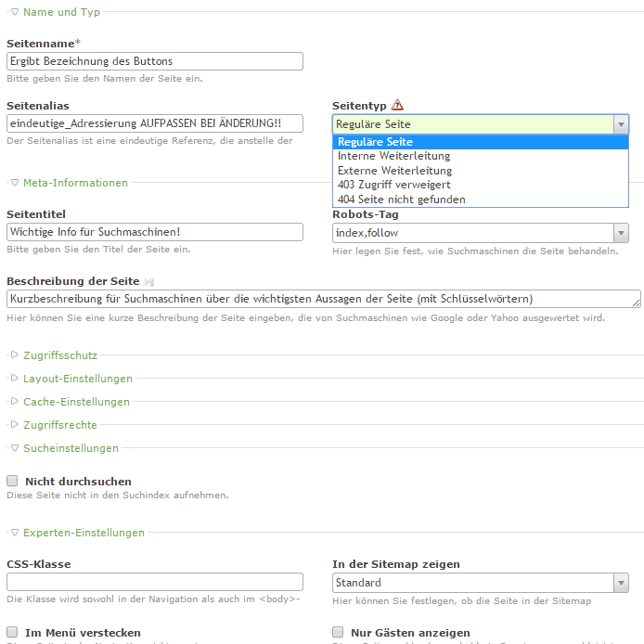Expand the Cache-Einstellungen section
The image size is (644, 644).
click(x=15, y=401)
